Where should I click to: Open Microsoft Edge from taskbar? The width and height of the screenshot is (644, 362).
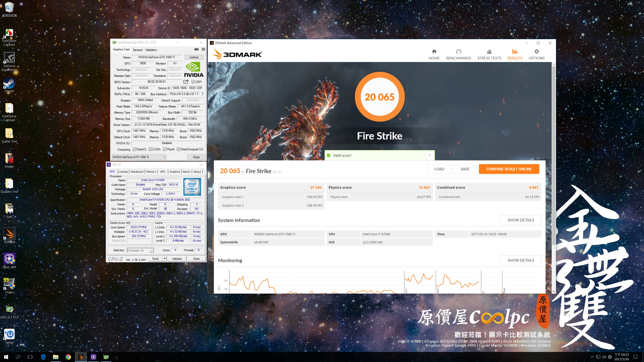[43, 357]
